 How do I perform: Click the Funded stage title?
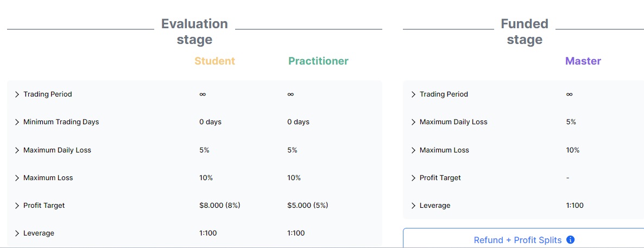(525, 31)
